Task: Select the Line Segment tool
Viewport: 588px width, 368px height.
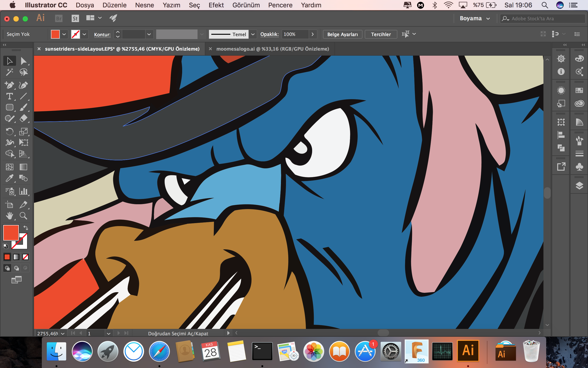Action: (x=23, y=96)
